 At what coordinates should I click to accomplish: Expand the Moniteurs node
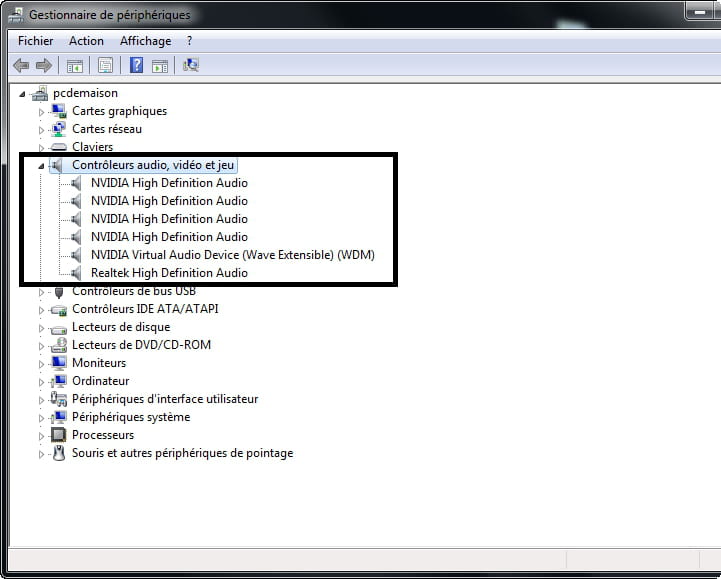point(41,364)
